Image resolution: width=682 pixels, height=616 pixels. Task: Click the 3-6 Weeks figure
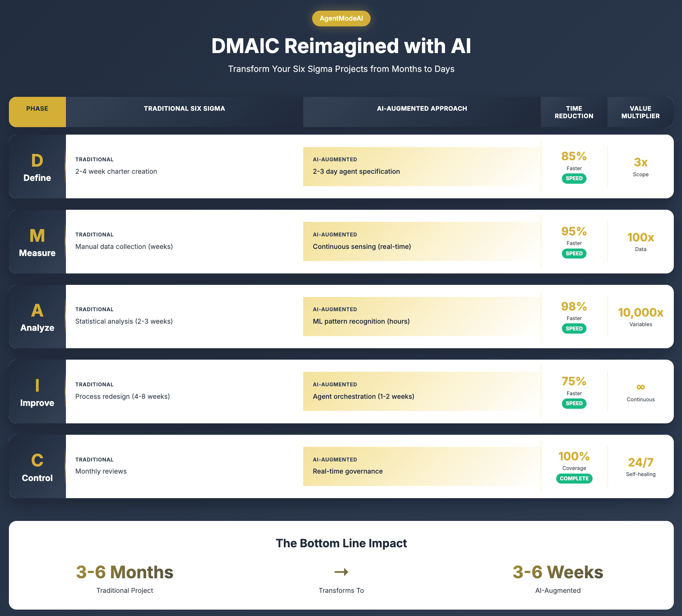pyautogui.click(x=558, y=572)
